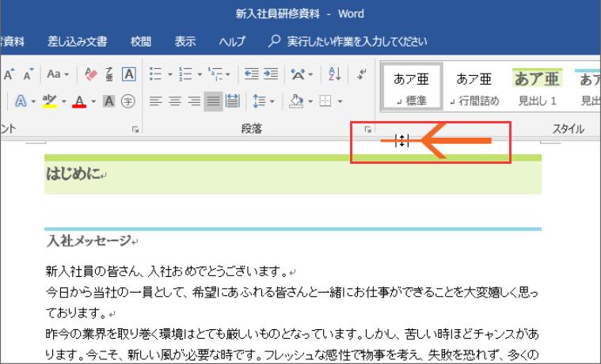Align text to the right
The height and width of the screenshot is (364, 601).
point(194,101)
